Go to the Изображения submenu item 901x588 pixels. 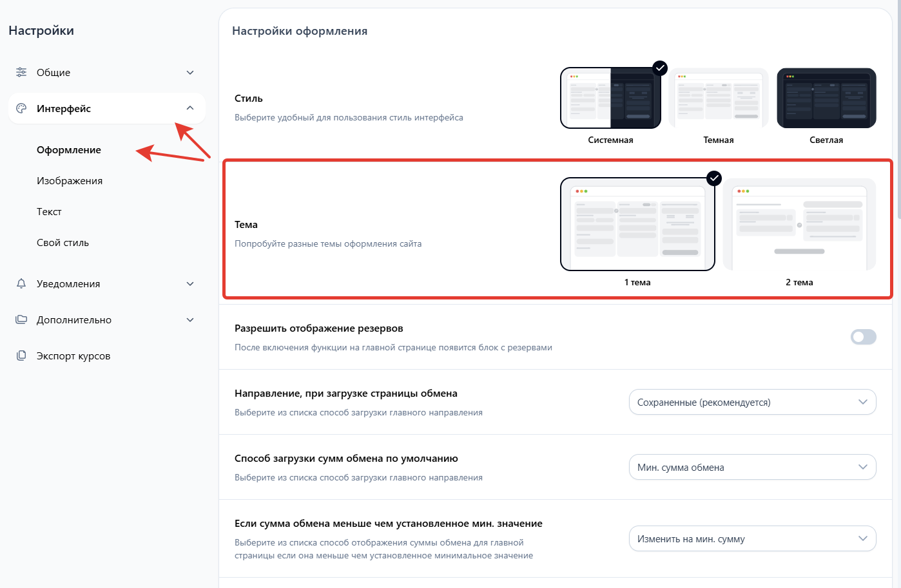tap(70, 181)
